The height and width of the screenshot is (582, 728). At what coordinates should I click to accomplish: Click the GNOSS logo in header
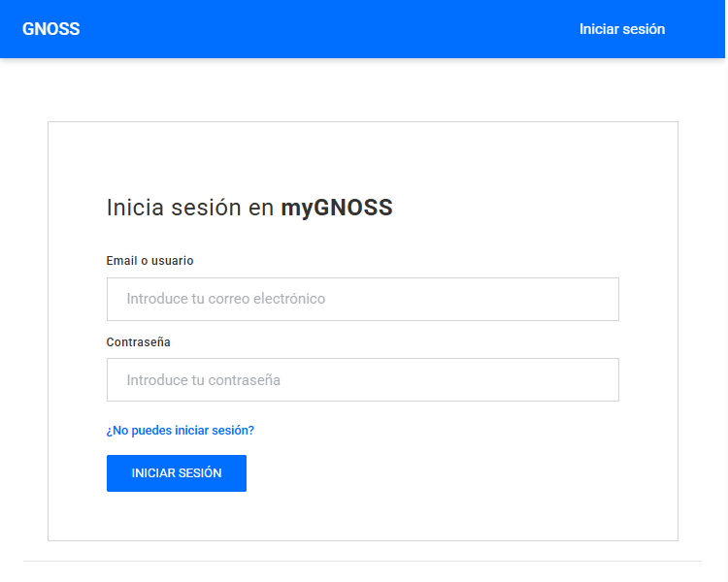point(51,29)
